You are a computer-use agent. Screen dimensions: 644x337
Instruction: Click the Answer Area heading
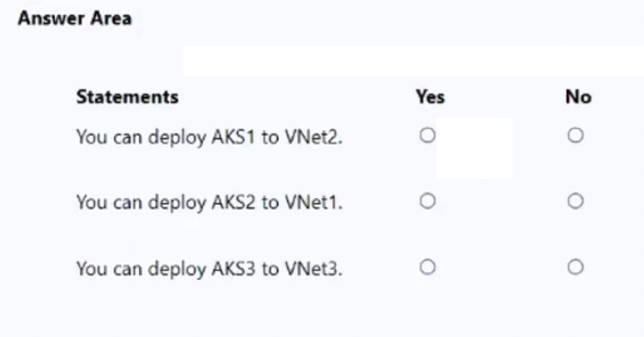pyautogui.click(x=75, y=18)
